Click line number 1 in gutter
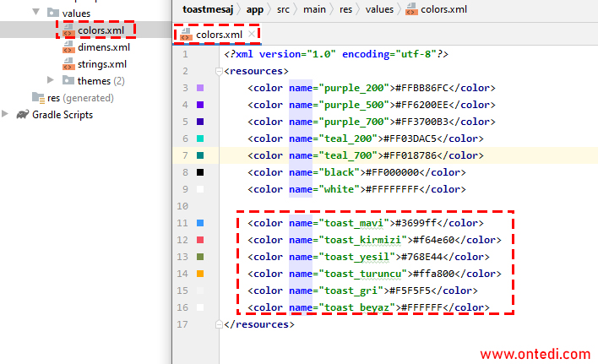The height and width of the screenshot is (364, 598). [x=185, y=54]
